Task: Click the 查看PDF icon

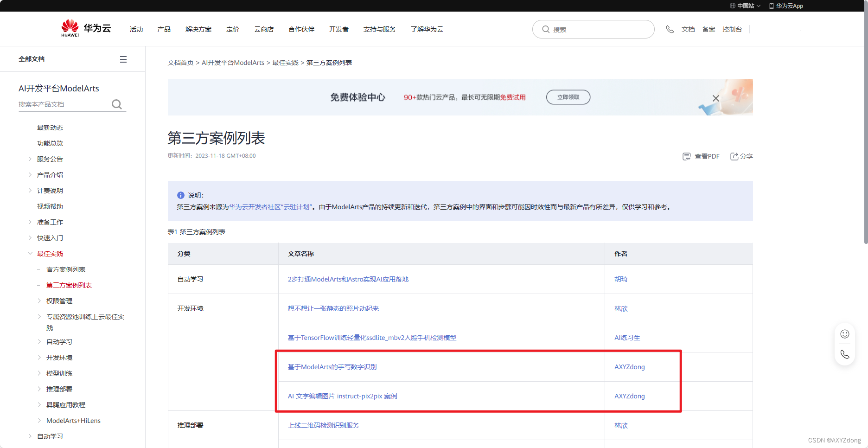Action: [687, 156]
